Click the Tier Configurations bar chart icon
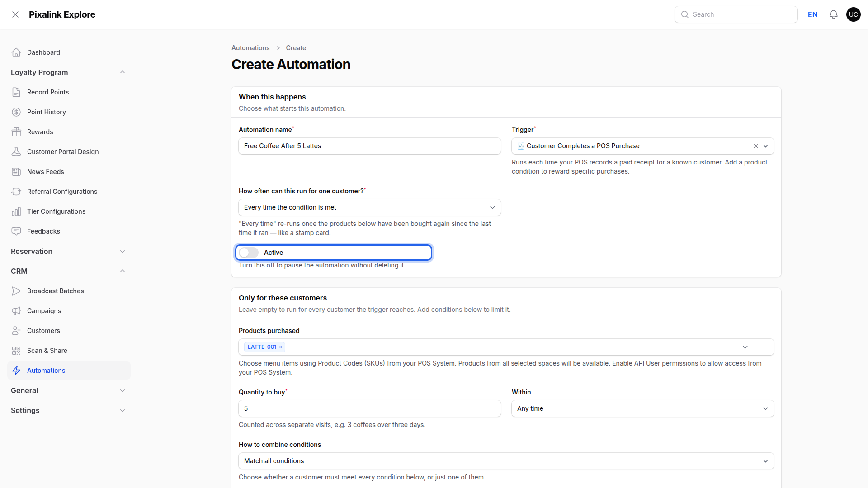The image size is (868, 488). 16,211
